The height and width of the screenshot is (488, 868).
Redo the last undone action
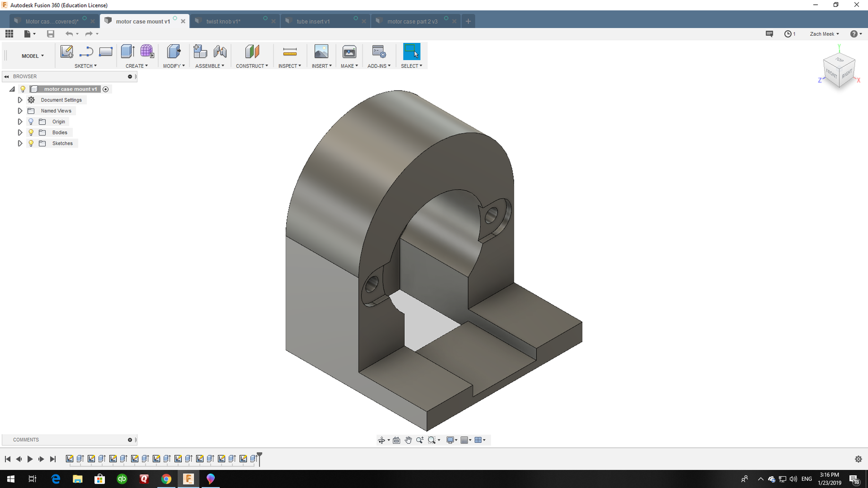pos(89,34)
